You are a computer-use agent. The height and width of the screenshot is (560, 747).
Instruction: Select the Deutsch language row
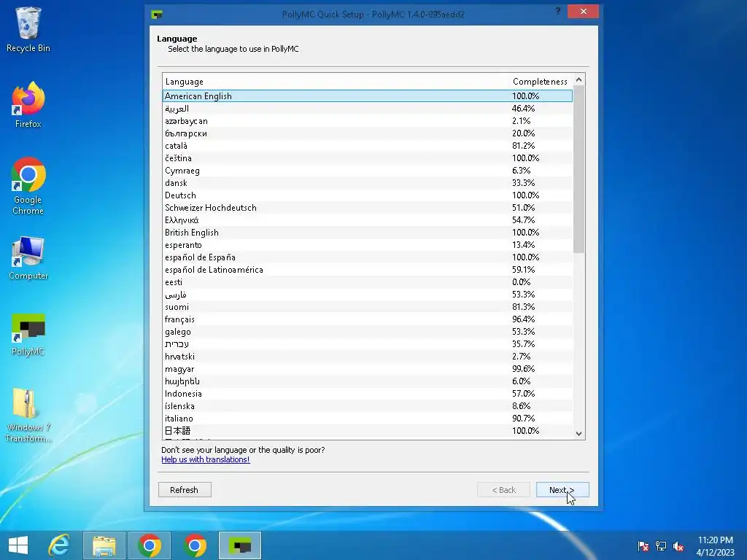tap(368, 195)
